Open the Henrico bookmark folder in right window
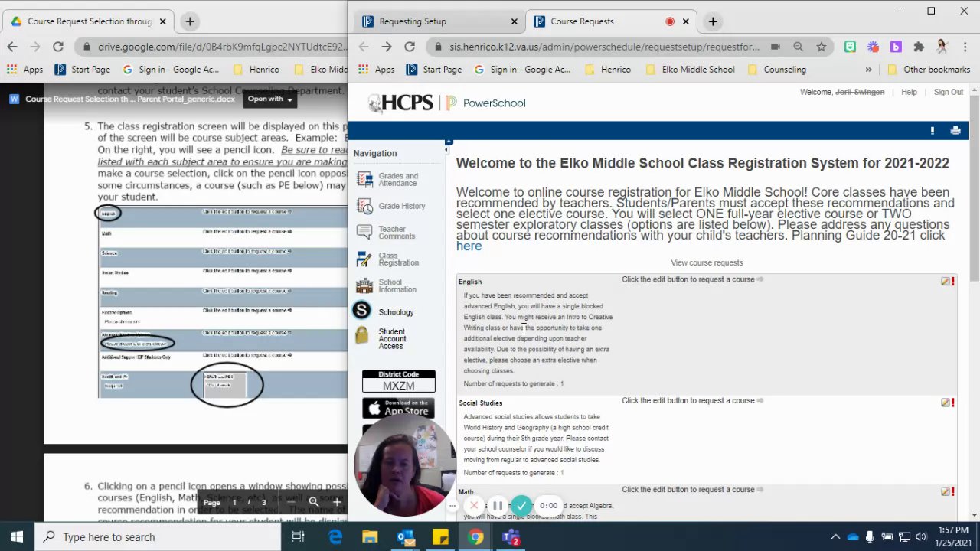 point(608,70)
